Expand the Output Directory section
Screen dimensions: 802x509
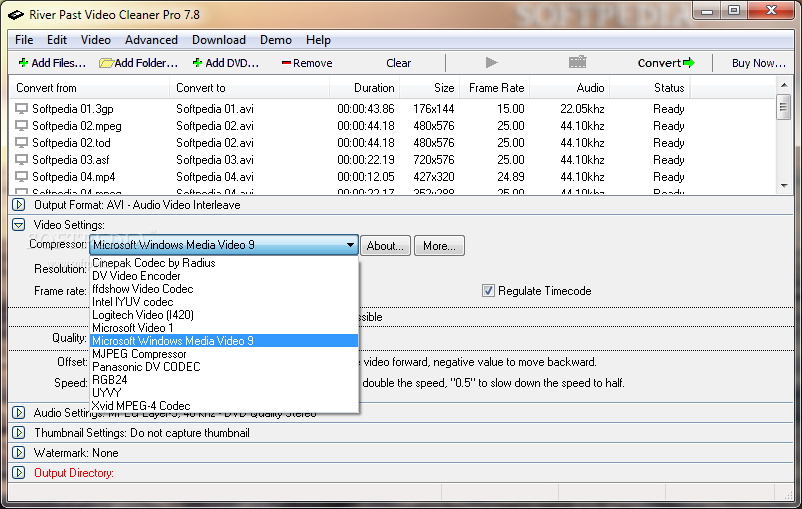[x=19, y=473]
